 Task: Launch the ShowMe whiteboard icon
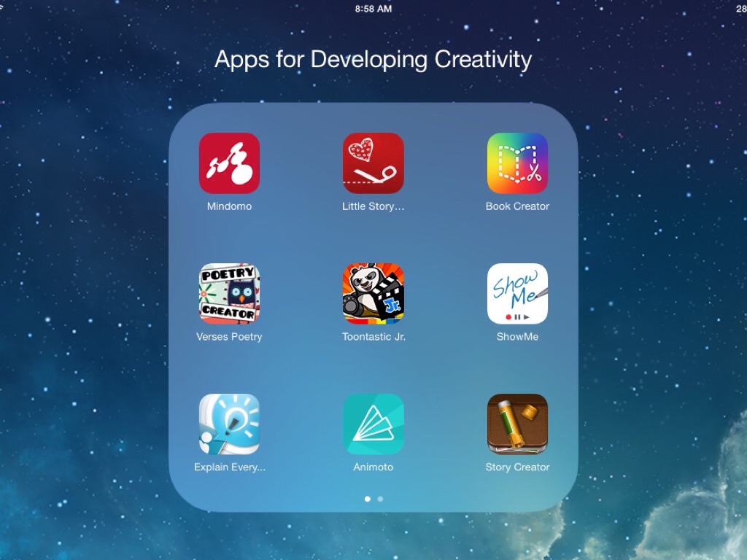pyautogui.click(x=517, y=293)
